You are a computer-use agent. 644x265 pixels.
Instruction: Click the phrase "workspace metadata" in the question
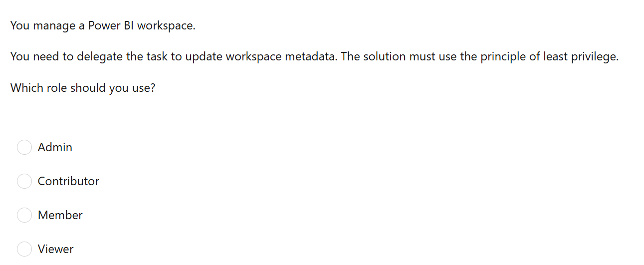click(281, 57)
